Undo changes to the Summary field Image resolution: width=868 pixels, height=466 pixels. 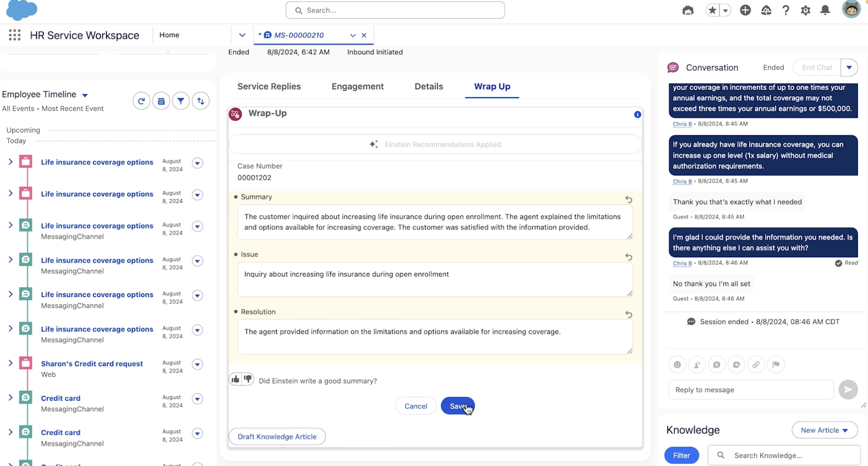coord(629,199)
